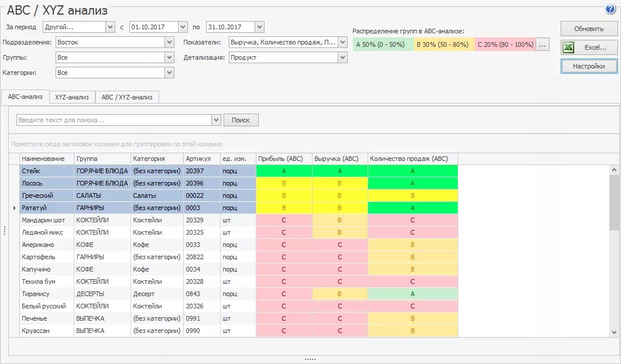Click the green A 50% group swatch

pyautogui.click(x=383, y=44)
